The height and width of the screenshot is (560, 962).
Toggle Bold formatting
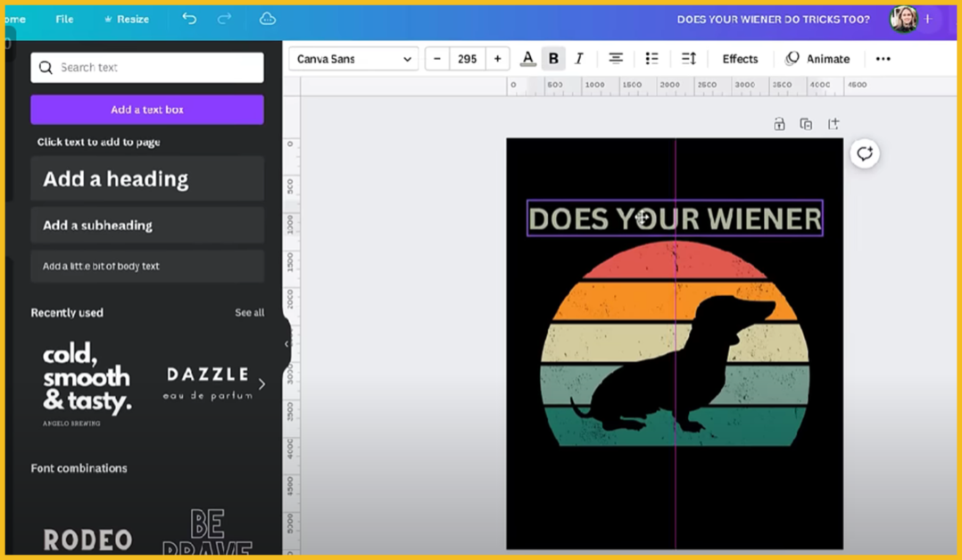pyautogui.click(x=553, y=59)
